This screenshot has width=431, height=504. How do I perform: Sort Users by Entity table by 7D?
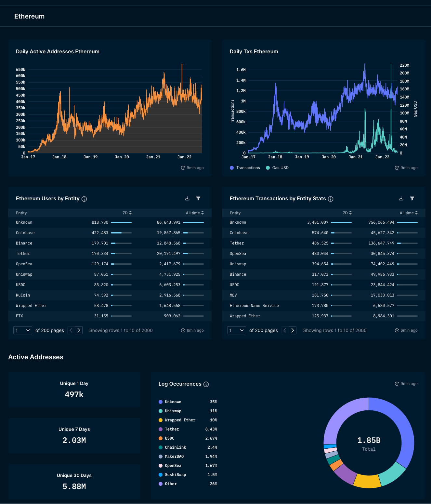coord(127,213)
